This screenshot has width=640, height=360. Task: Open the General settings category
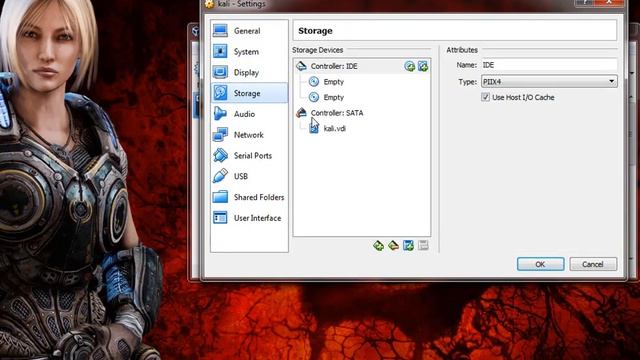[x=249, y=31]
